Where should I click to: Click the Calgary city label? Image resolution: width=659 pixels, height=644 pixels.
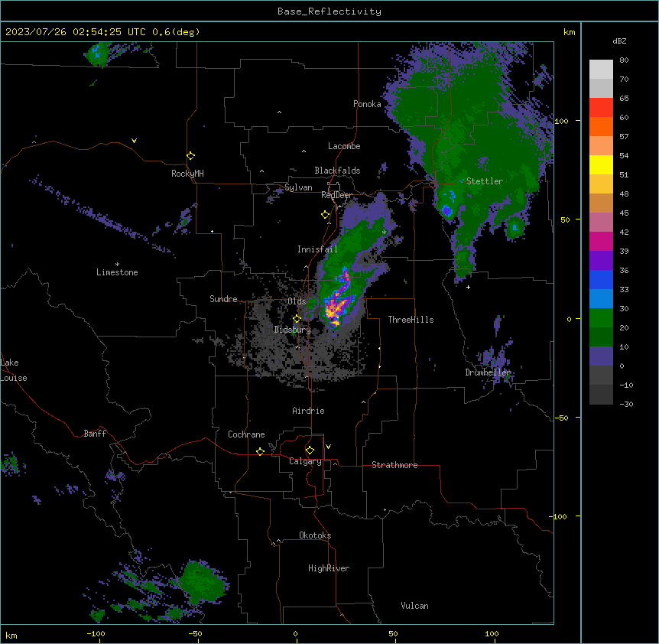(305, 461)
